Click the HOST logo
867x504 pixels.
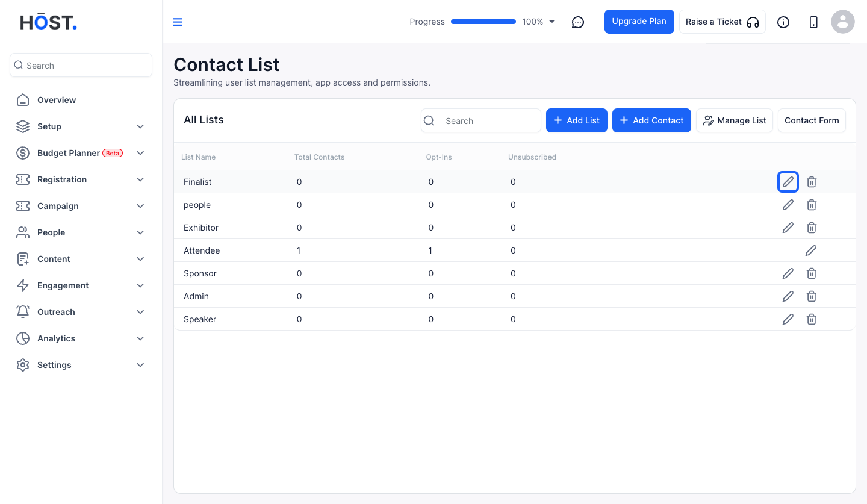(49, 22)
